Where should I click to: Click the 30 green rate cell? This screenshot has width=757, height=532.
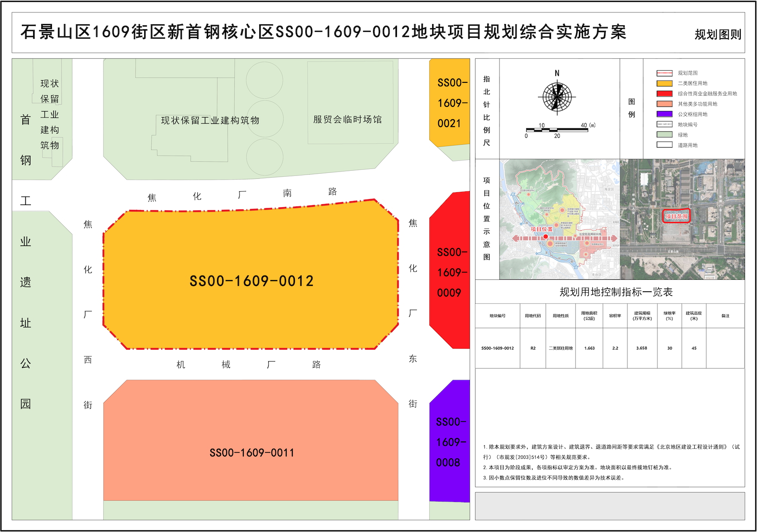[x=669, y=348]
